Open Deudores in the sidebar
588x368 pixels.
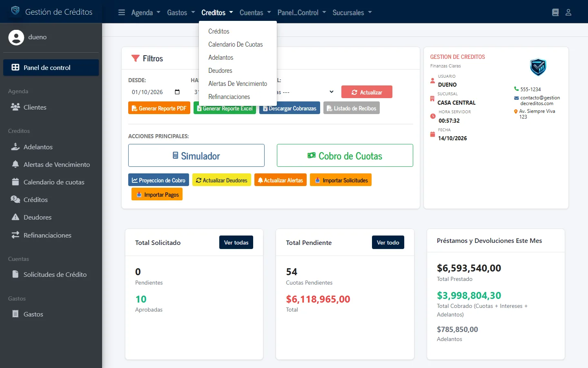point(51,217)
